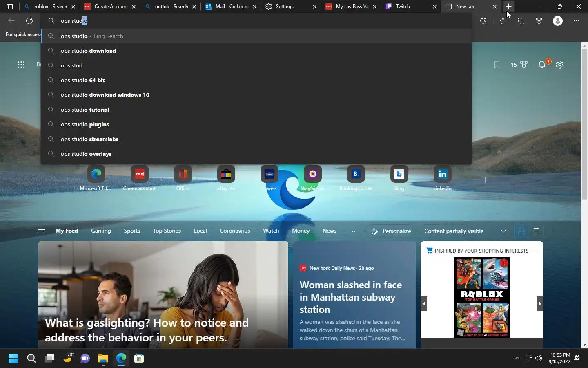Open the Collections icon
Image resolution: width=588 pixels, height=368 pixels.
pos(521,21)
